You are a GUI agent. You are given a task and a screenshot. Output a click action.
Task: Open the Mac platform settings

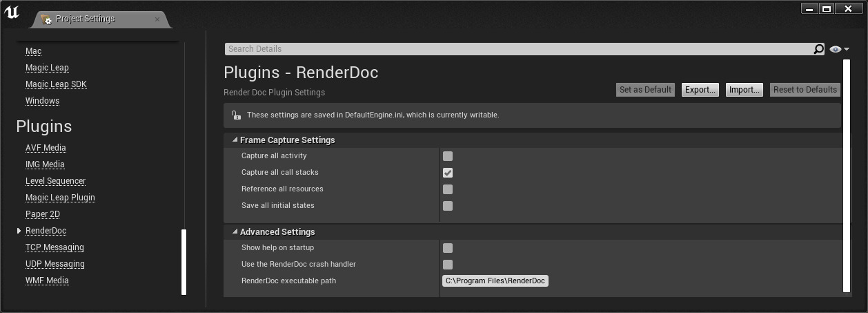click(33, 51)
